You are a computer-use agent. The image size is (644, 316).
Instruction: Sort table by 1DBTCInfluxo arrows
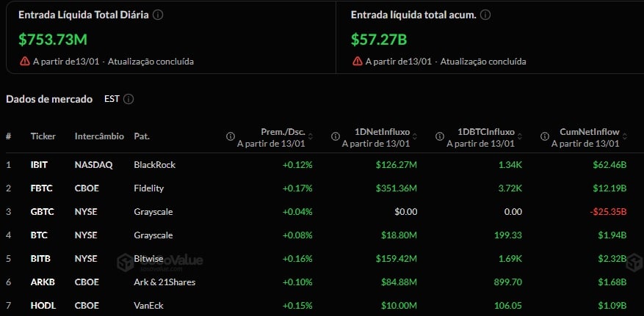(x=519, y=136)
